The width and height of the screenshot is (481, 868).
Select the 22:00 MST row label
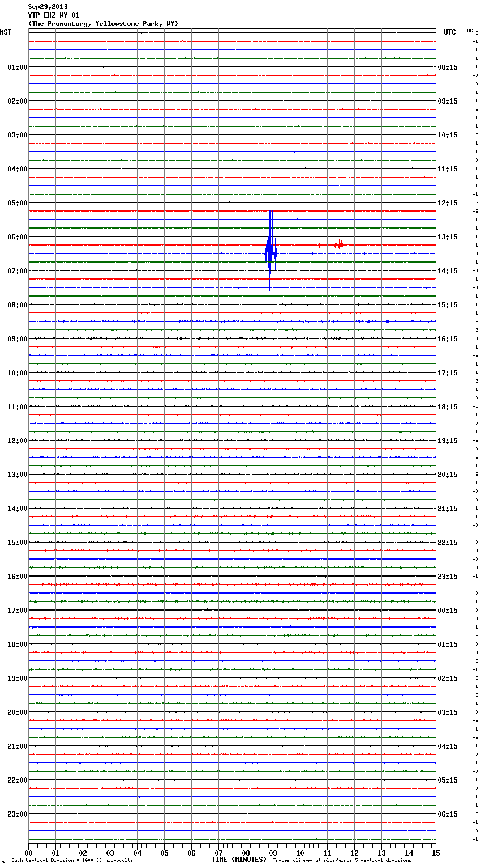[x=18, y=780]
